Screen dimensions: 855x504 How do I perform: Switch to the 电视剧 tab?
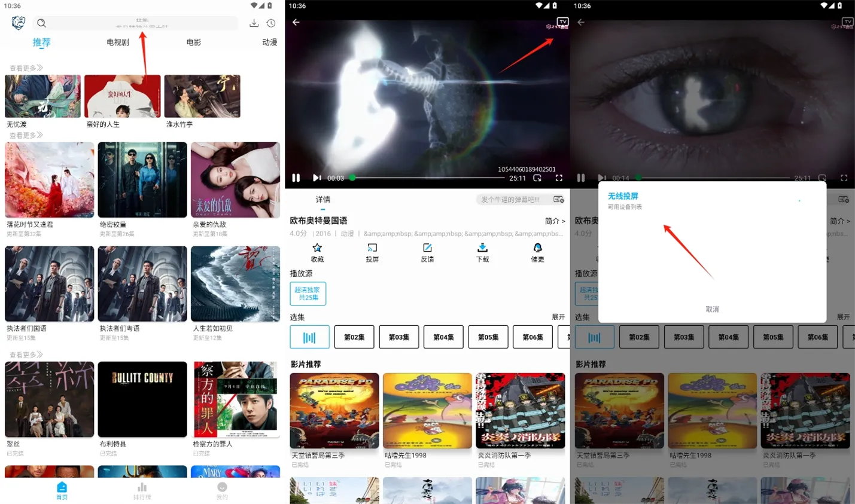click(x=118, y=42)
